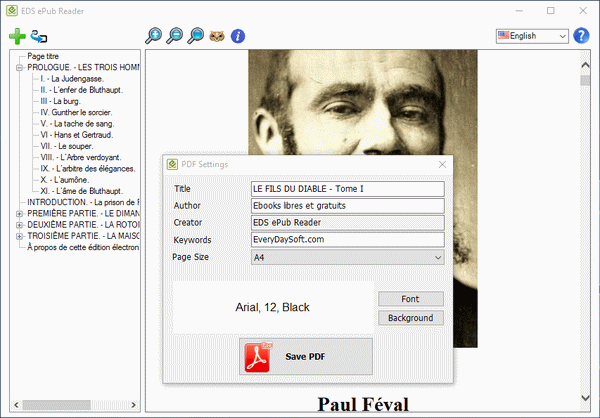The height and width of the screenshot is (418, 600).
Task: Open the help question mark icon
Action: point(581,36)
